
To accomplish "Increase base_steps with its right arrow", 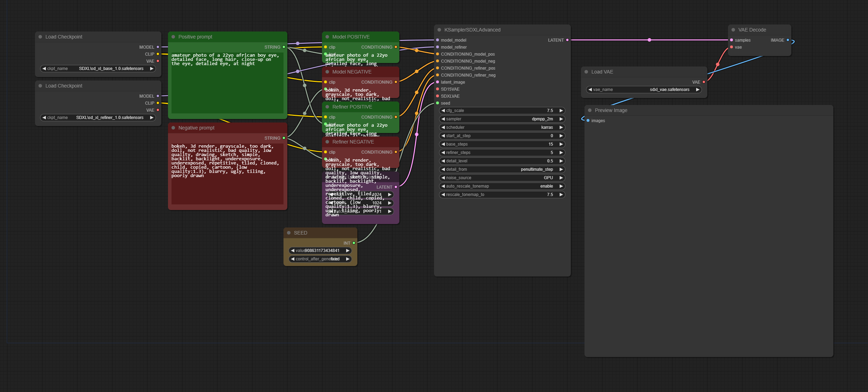I will pos(561,144).
